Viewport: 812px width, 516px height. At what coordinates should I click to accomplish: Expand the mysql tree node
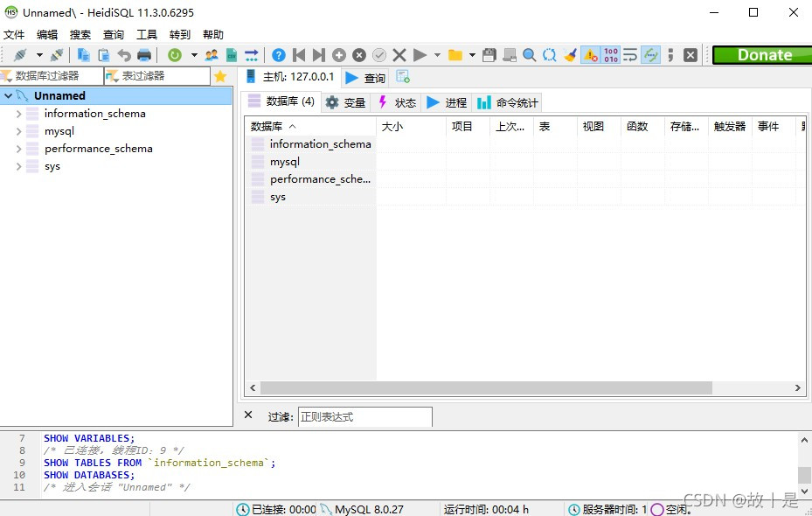click(18, 131)
